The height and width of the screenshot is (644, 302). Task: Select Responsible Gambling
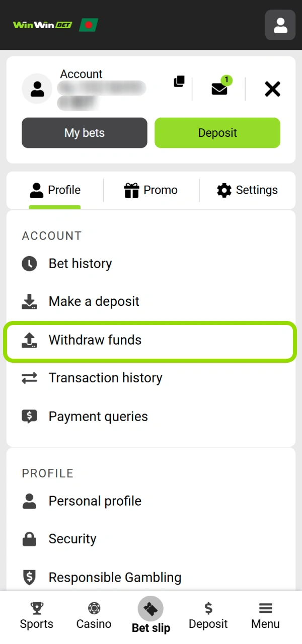(x=114, y=577)
